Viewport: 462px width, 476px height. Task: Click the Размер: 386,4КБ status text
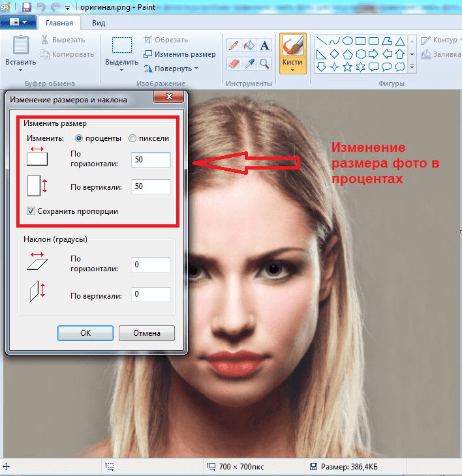pos(349,467)
